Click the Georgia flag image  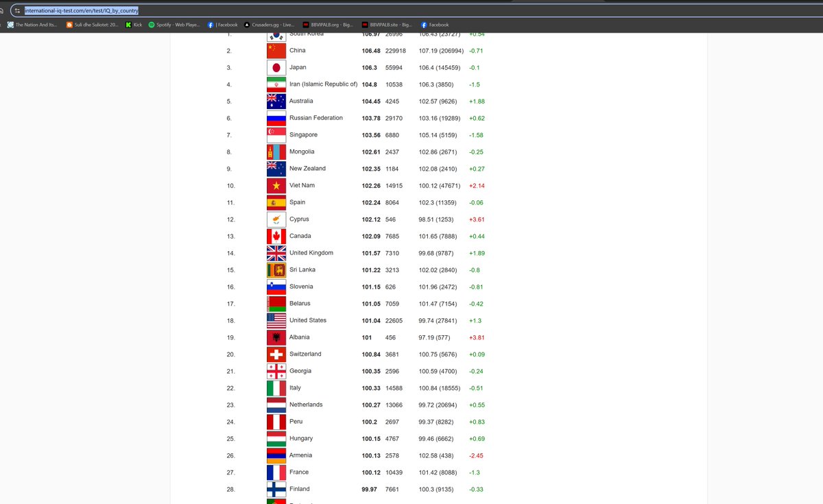coord(276,371)
